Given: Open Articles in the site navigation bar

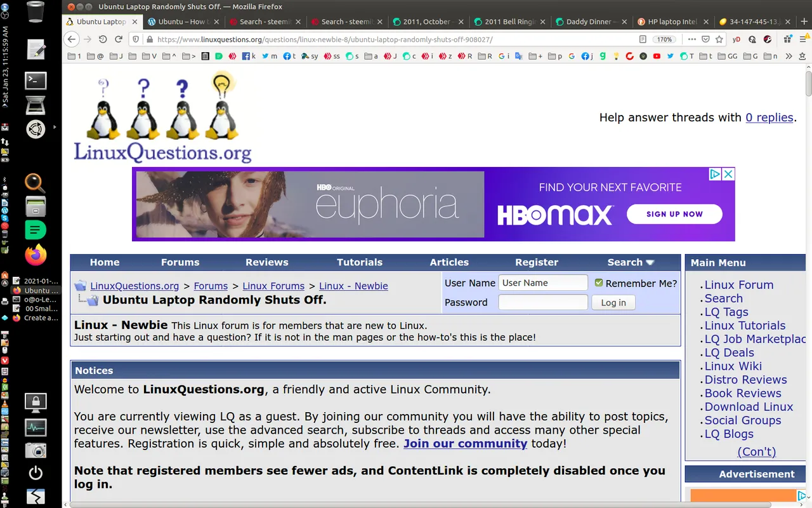Looking at the screenshot, I should click(x=449, y=262).
